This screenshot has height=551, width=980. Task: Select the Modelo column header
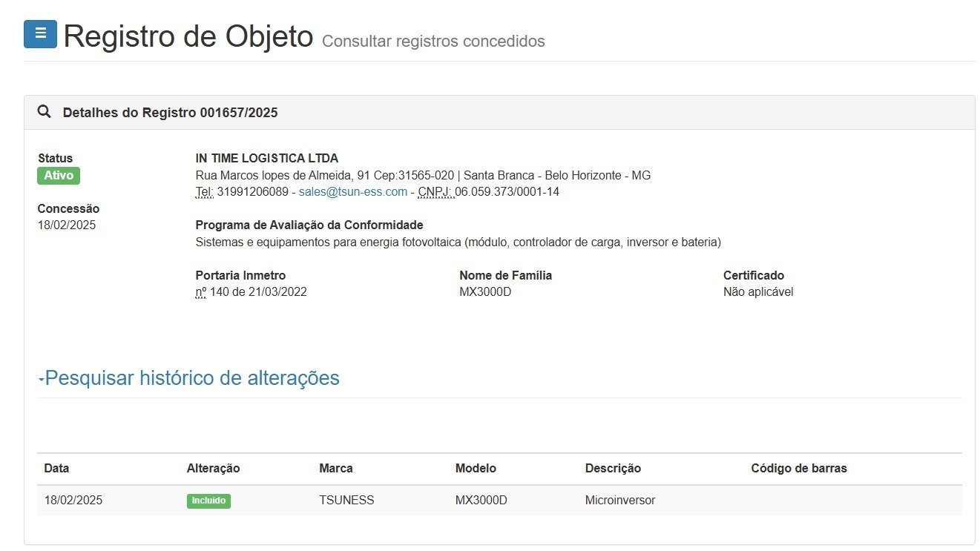(476, 469)
